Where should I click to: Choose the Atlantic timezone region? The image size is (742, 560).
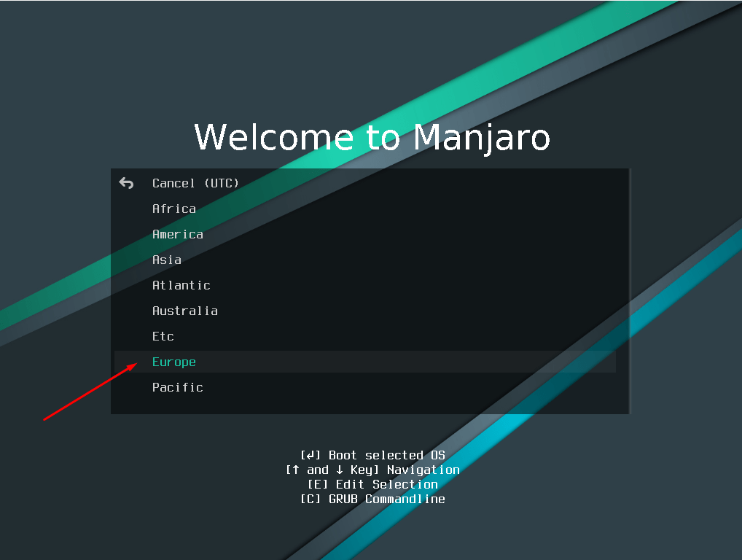tap(181, 285)
